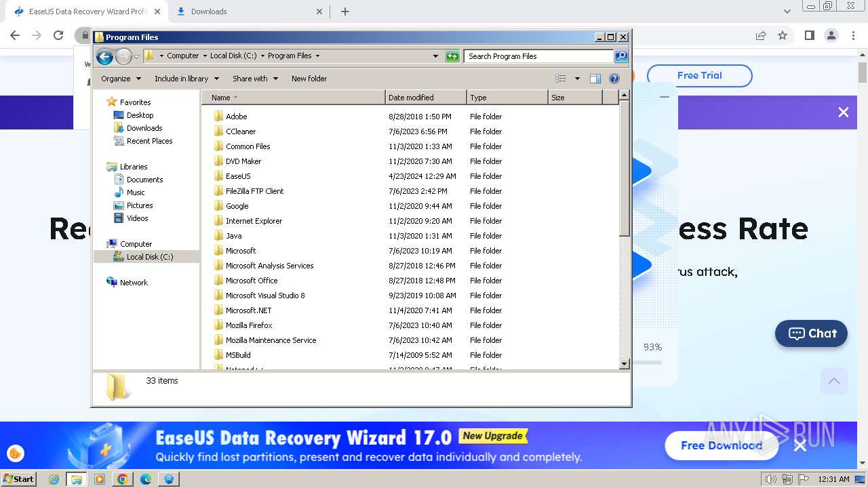Viewport: 868px width, 488px height.
Task: Open the Share with menu
Action: point(255,79)
